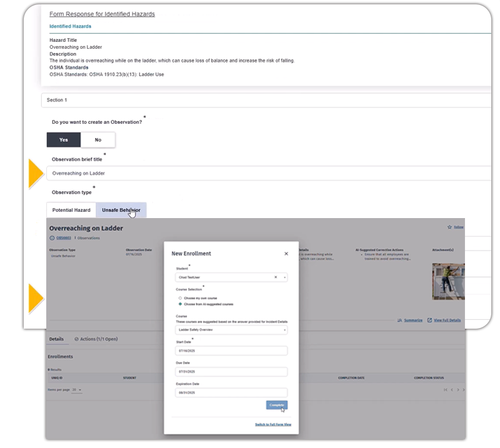The image size is (500, 448).
Task: Select the Potential Hazard observation type
Action: (71, 211)
